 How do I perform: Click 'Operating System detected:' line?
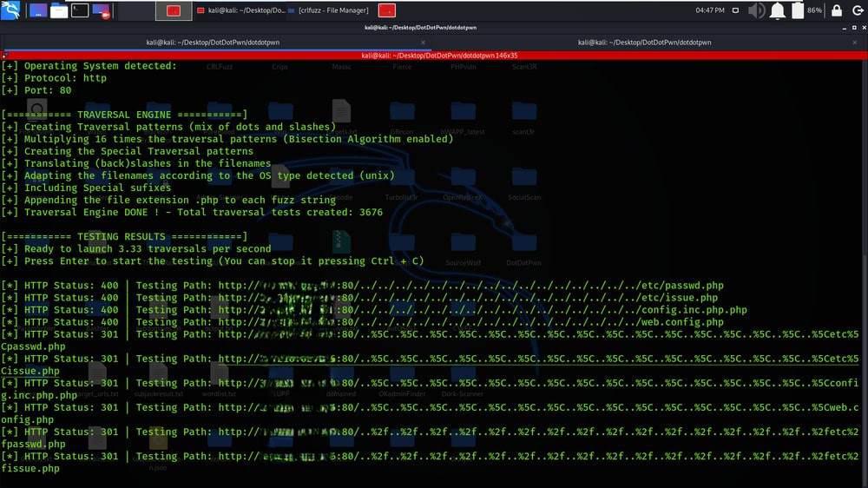[x=89, y=66]
